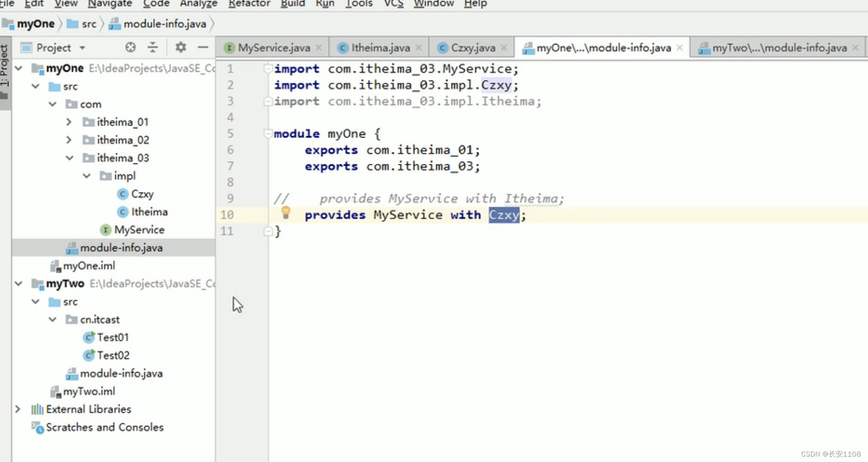Select the Czxy class in tree

click(x=135, y=194)
